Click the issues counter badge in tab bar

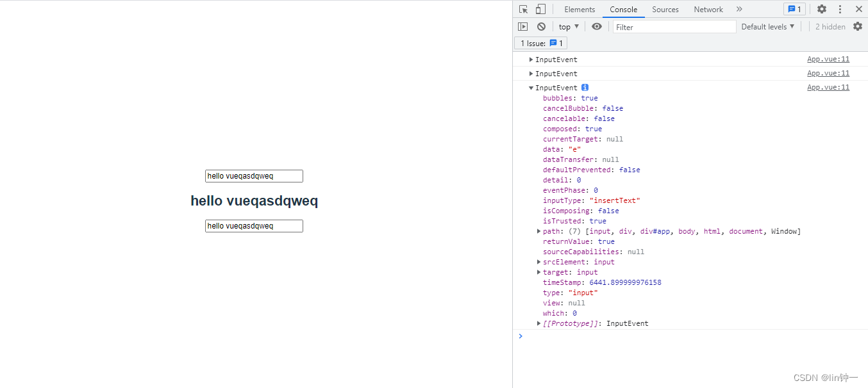[794, 9]
